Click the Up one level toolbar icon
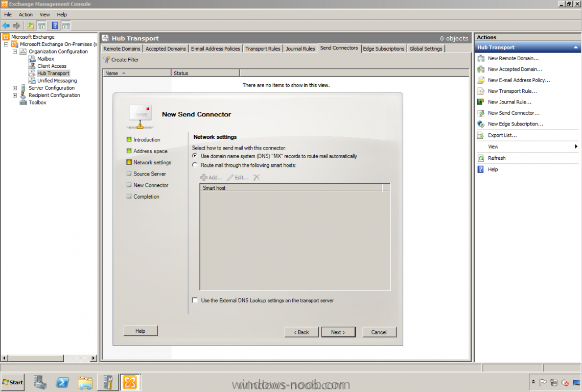The width and height of the screenshot is (582, 392). 31,26
